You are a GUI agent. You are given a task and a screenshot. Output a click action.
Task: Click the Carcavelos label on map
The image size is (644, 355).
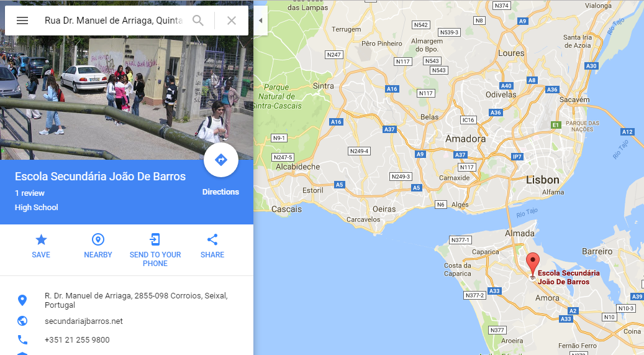pyautogui.click(x=363, y=219)
